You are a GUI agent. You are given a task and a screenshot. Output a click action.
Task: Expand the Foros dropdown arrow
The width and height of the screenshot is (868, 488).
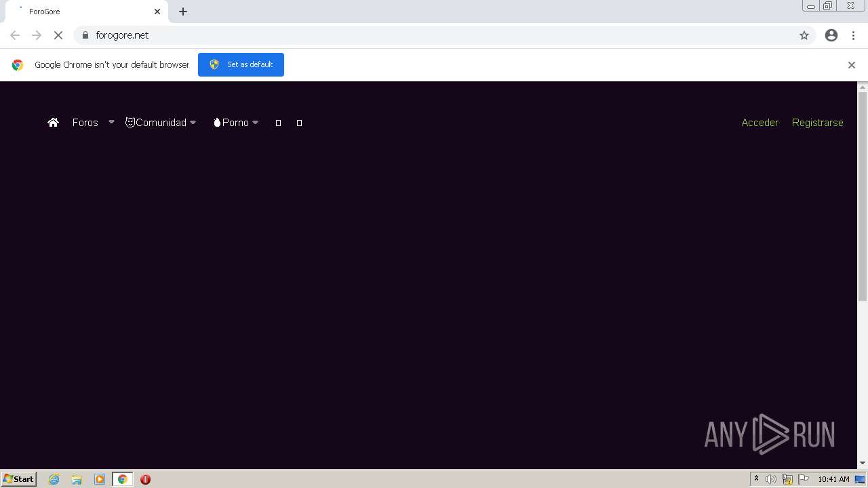pos(111,123)
